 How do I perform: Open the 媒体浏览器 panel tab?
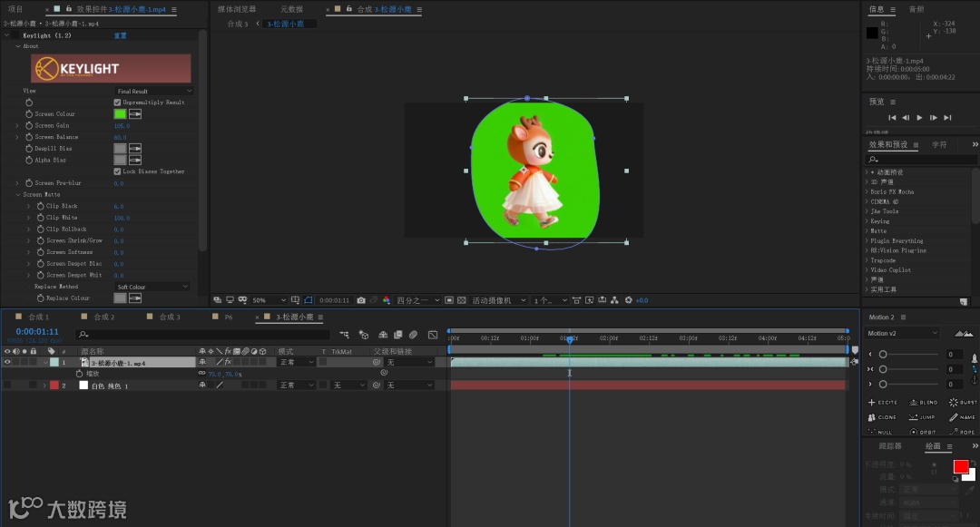pos(236,9)
